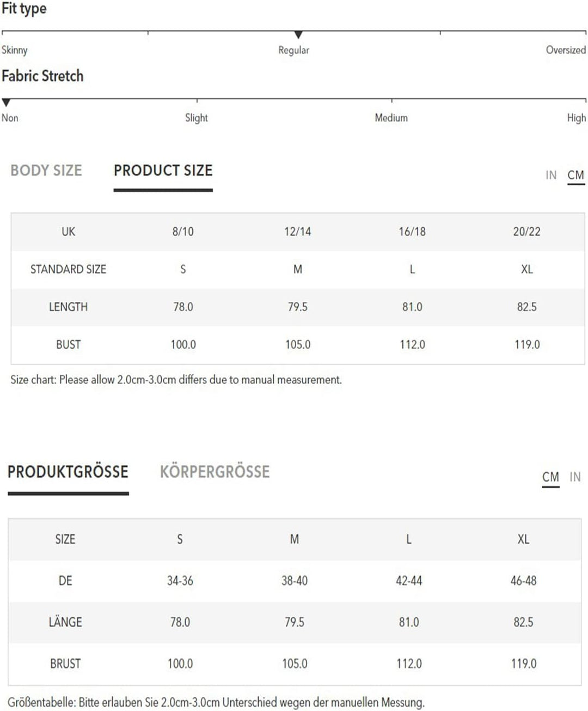Open the KÖRPERGRÖSSE tab
588x711 pixels.
coord(215,472)
